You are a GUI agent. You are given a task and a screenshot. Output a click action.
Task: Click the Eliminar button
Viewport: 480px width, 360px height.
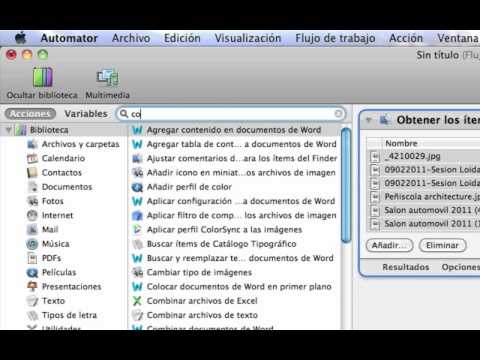pos(442,245)
